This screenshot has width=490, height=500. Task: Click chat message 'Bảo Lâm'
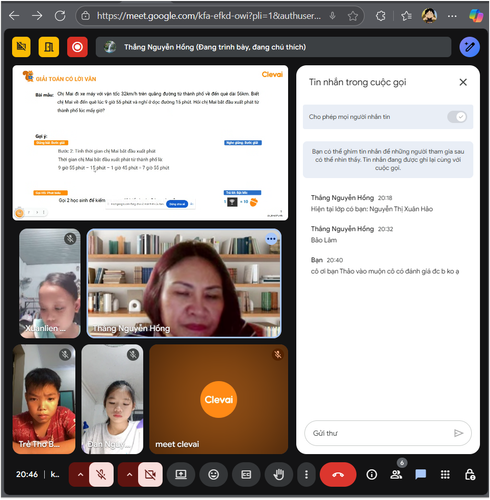coord(324,240)
